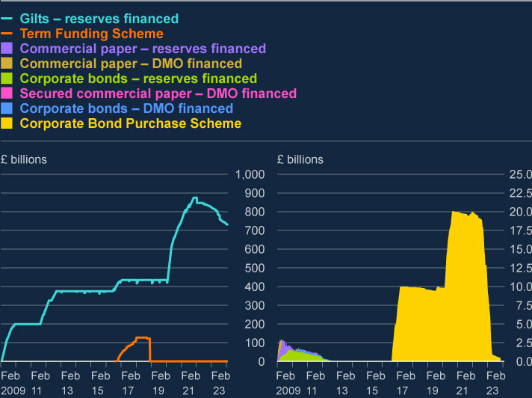Viewport: 532px width, 398px height.
Task: Click the yellow Corporate Bond Purchase Scheme swatch
Action: (7, 123)
